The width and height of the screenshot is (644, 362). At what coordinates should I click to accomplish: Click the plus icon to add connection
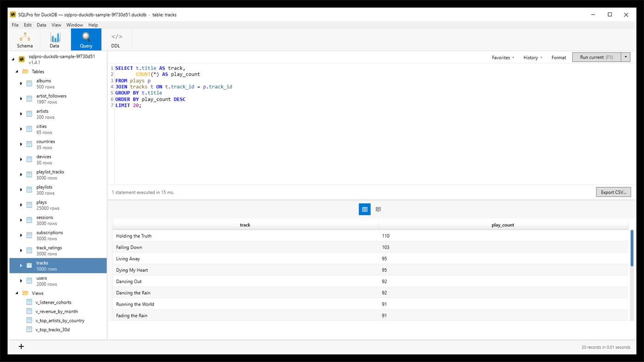21,346
